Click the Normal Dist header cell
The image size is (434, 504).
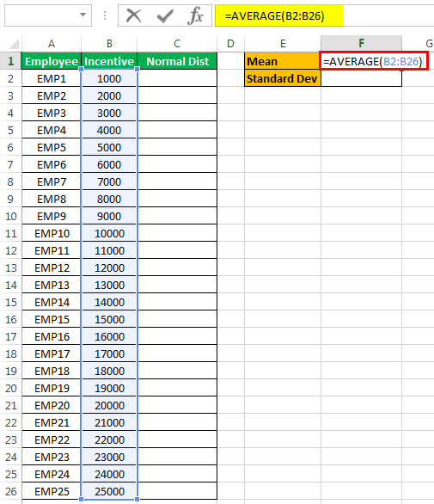177,61
